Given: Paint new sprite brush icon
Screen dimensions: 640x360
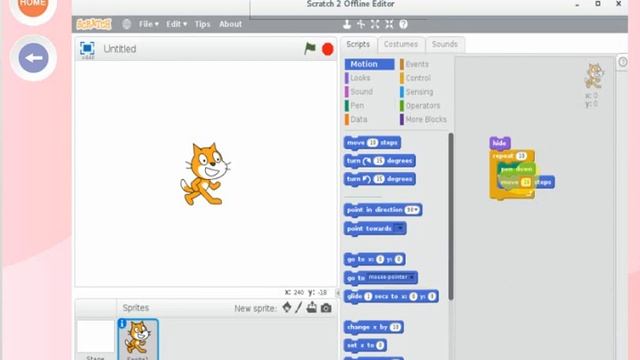Looking at the screenshot, I should (x=299, y=307).
